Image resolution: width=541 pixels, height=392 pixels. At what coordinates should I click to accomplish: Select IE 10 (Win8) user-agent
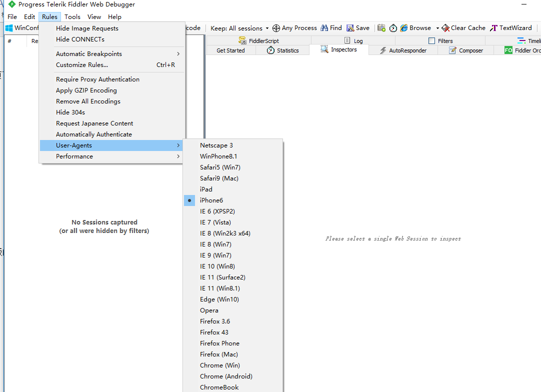click(x=233, y=266)
